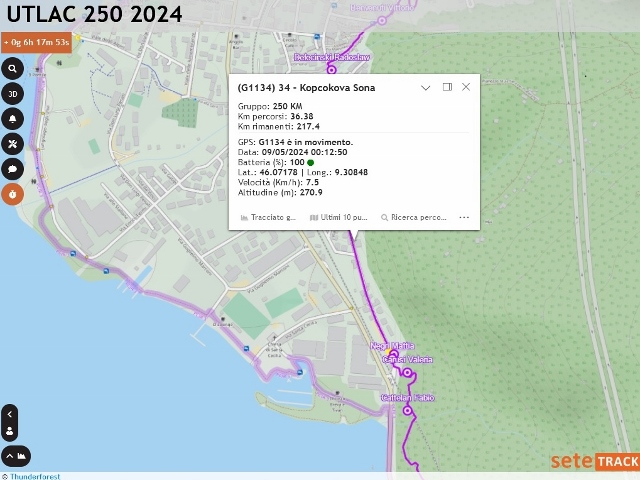Image resolution: width=640 pixels, height=480 pixels.
Task: Open the participants person icon
Action: pyautogui.click(x=10, y=431)
